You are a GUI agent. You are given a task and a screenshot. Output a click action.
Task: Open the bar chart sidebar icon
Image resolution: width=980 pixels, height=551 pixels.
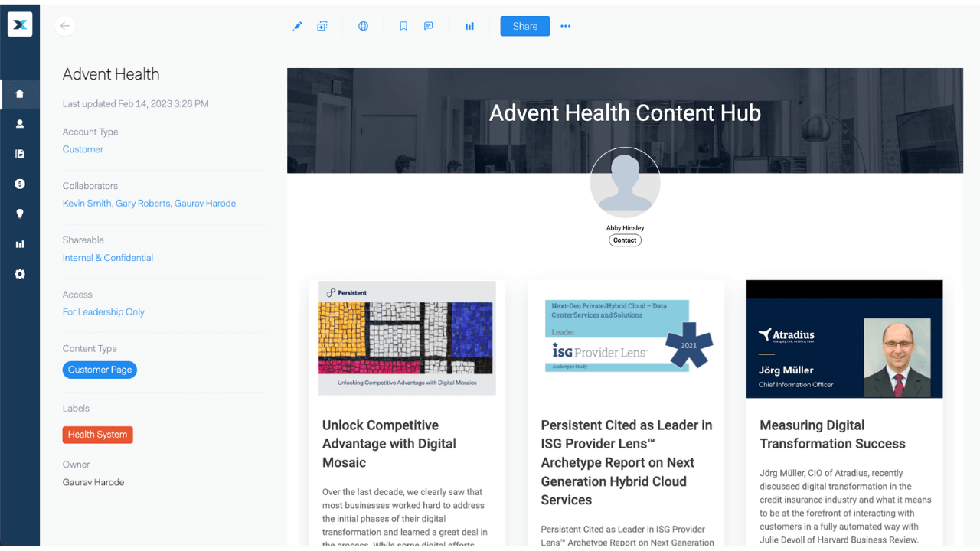click(20, 244)
